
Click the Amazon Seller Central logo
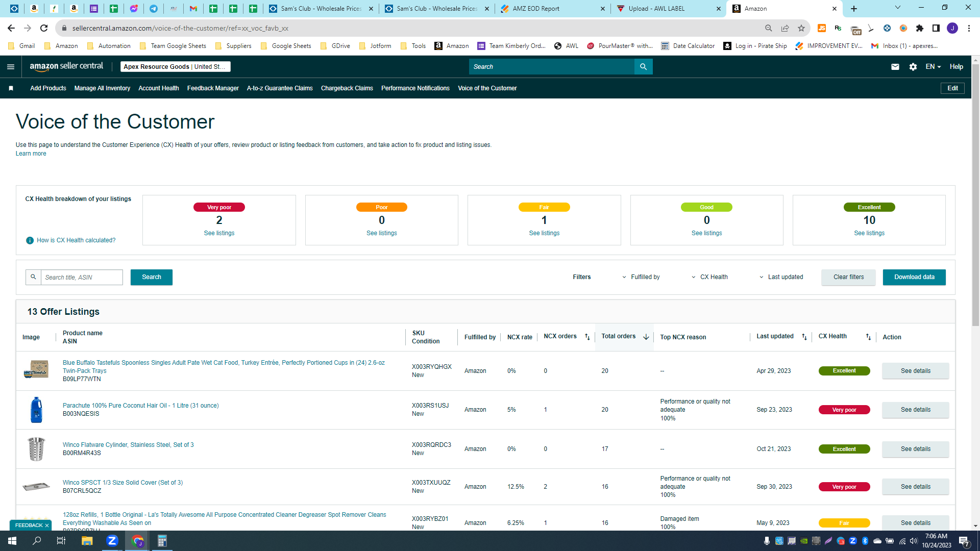click(66, 66)
